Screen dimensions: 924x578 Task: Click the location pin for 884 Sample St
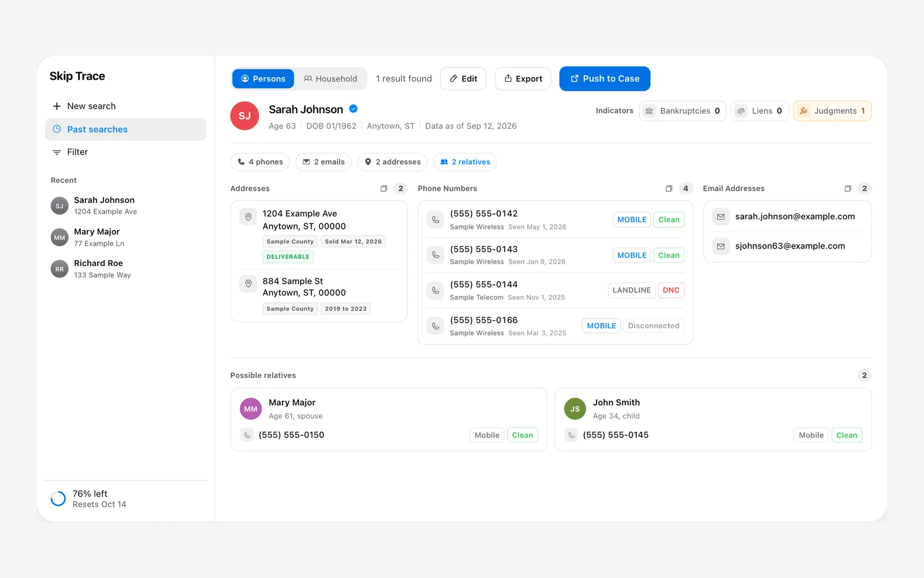coord(248,284)
